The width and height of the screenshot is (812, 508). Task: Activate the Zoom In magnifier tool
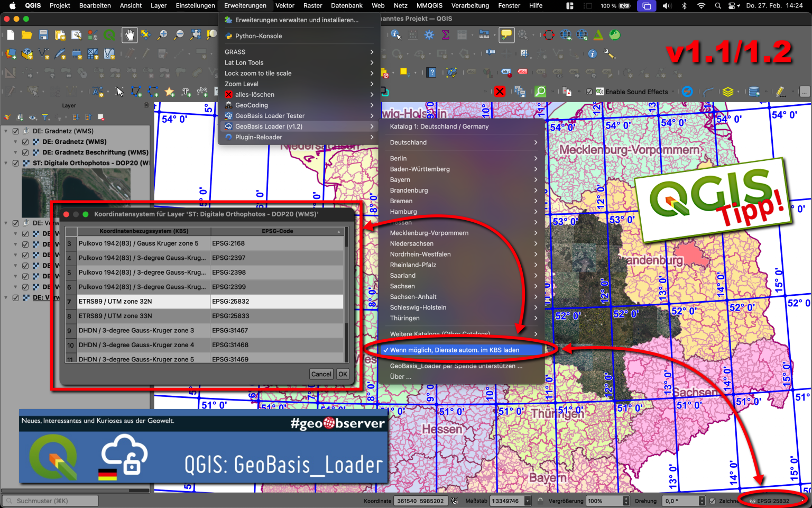(163, 35)
